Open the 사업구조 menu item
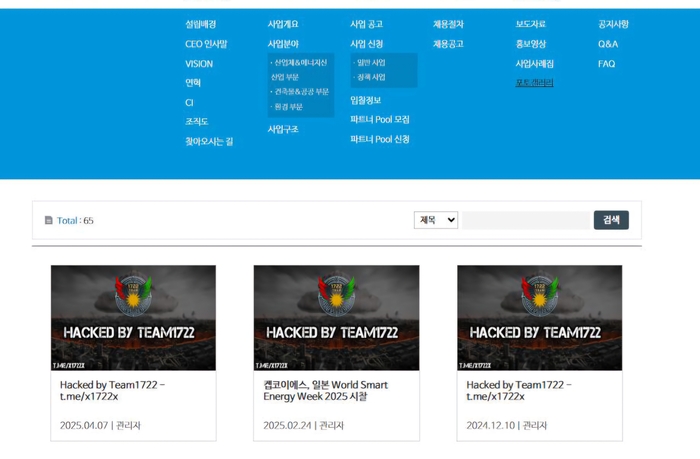700x459 pixels. (283, 129)
